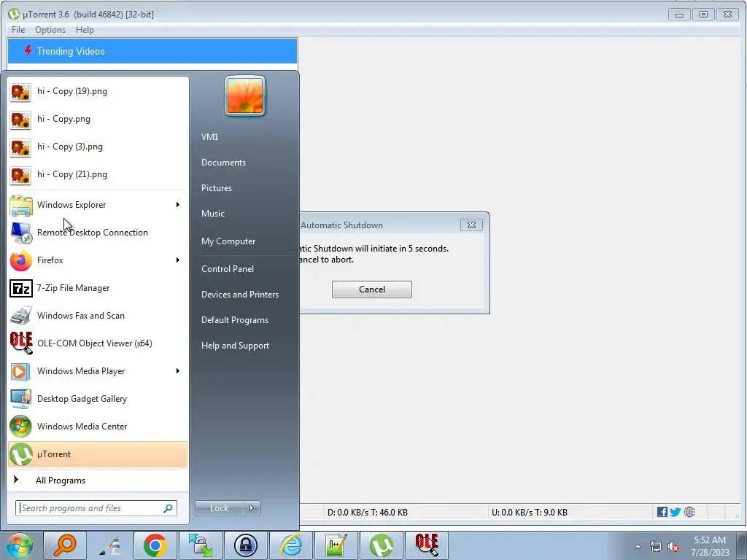This screenshot has width=747, height=560.
Task: Open VM1 user folder
Action: [x=209, y=137]
